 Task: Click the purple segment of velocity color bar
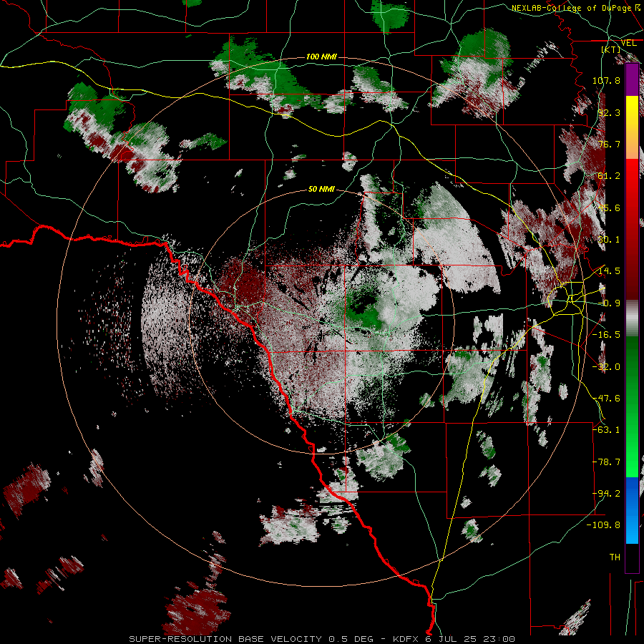point(632,80)
